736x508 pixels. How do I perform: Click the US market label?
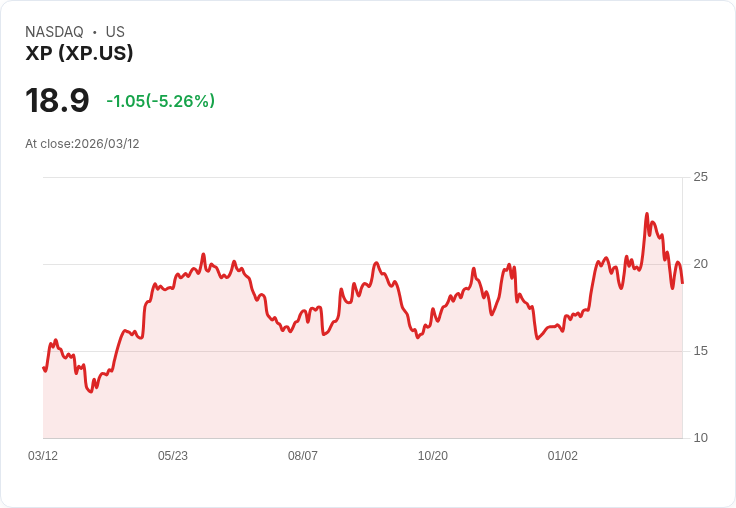(x=115, y=32)
